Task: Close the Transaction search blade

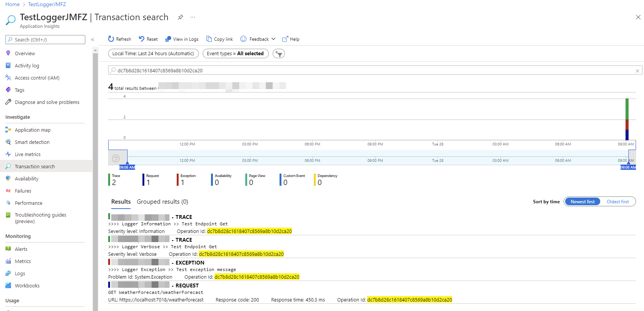Action: tap(638, 17)
